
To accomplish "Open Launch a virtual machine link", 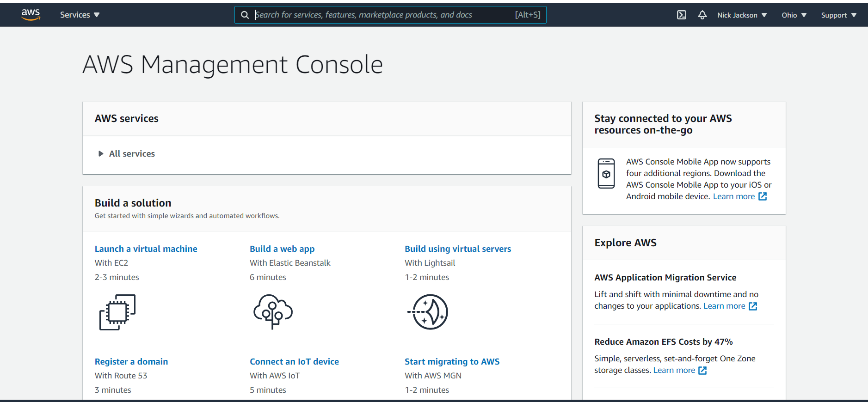I will pos(146,249).
